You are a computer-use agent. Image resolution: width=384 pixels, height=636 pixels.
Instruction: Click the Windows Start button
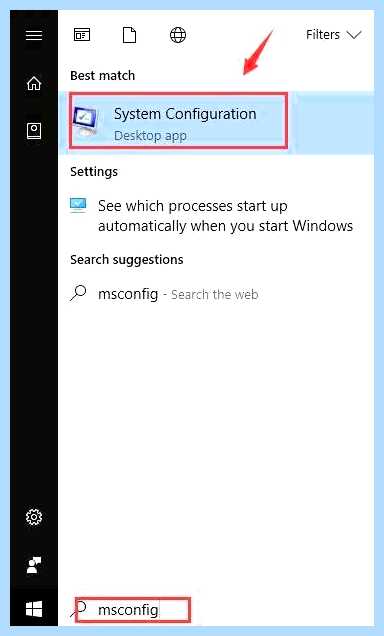[x=34, y=609]
